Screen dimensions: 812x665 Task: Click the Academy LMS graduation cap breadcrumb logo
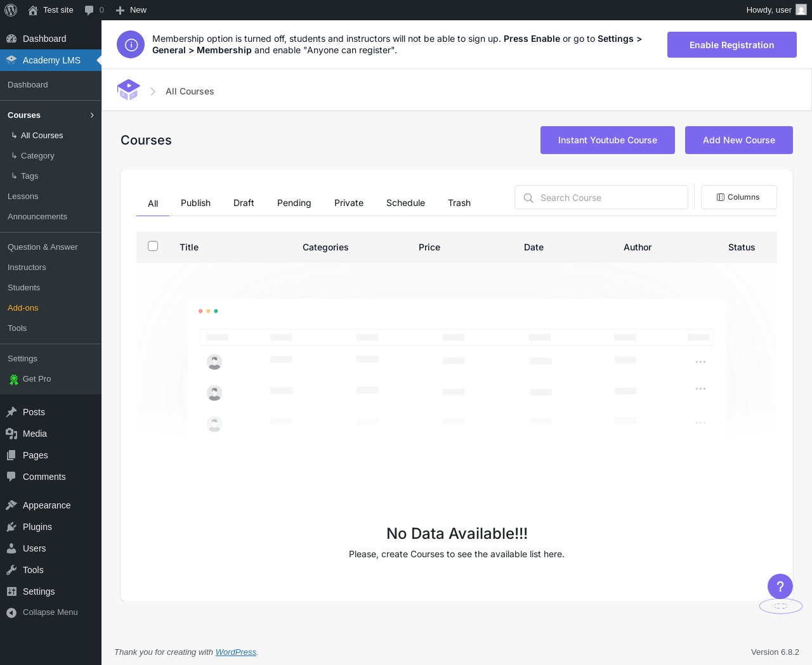tap(129, 90)
